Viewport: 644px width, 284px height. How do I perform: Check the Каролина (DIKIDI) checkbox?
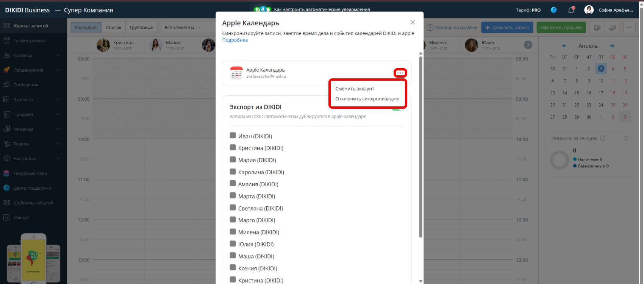point(233,172)
